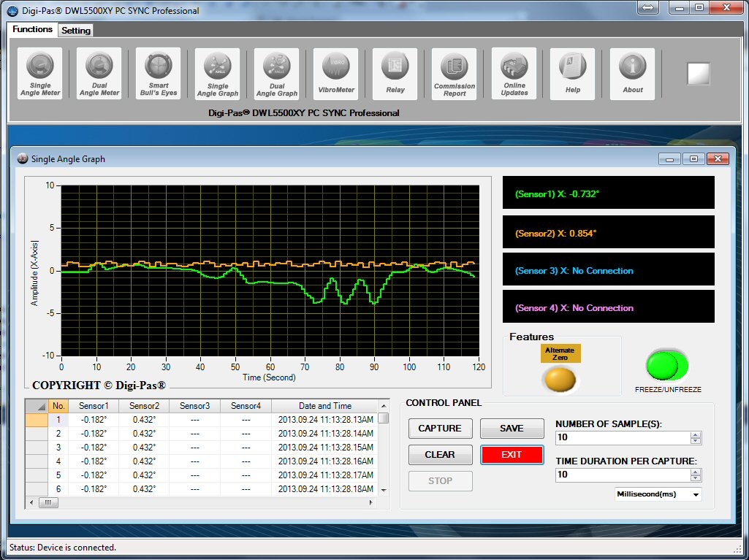This screenshot has width=749, height=560.
Task: Switch to the Functions tab
Action: [32, 29]
